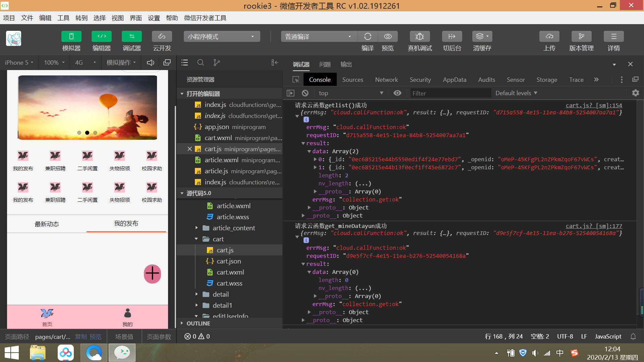Click the real-device debug (真机调试) bug icon

click(x=420, y=36)
